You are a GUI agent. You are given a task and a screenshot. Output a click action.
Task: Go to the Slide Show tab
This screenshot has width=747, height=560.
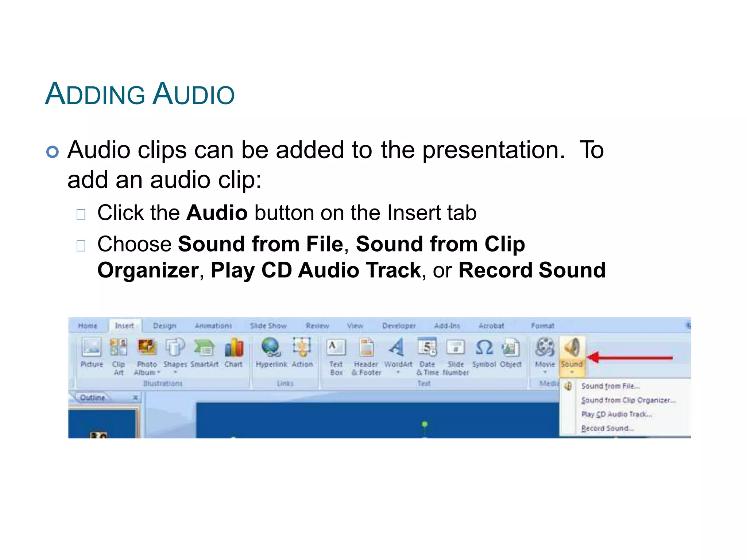pos(268,326)
